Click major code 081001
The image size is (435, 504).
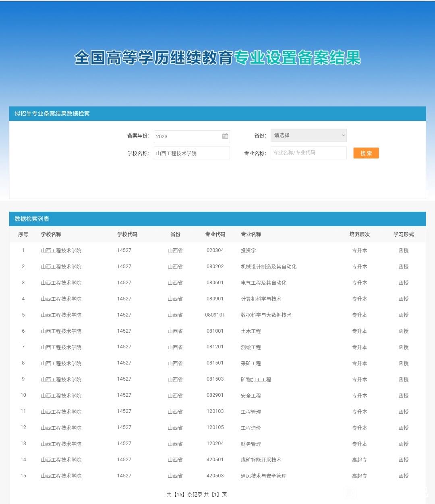click(215, 331)
